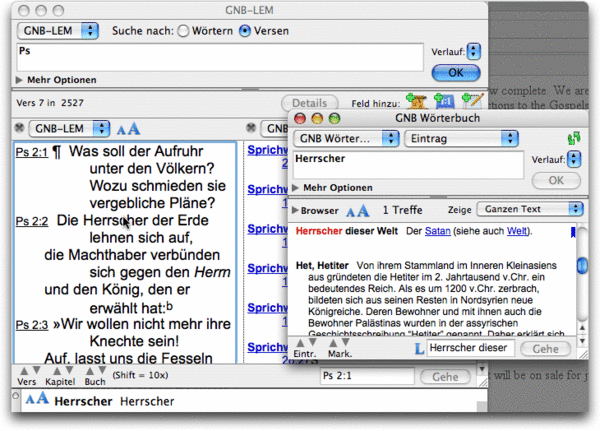Decrease text size in GNB-LEM pane
This screenshot has height=431, width=600.
pos(121,130)
